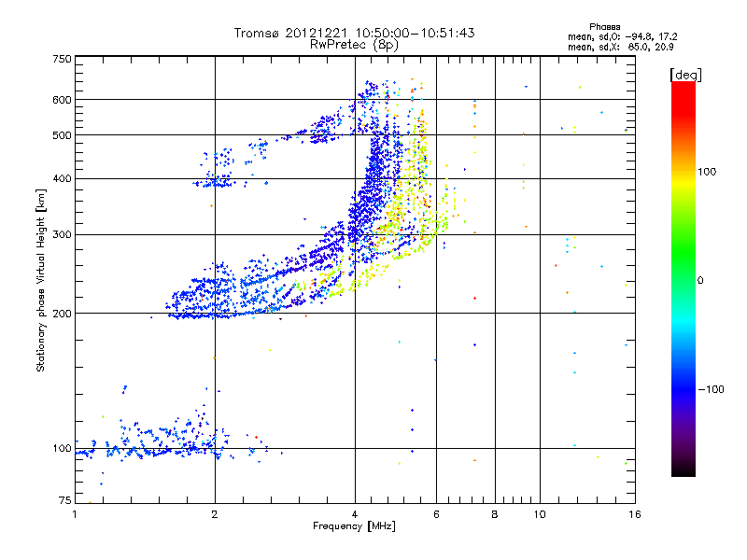Click the y-axis tick label '600'

coord(62,100)
